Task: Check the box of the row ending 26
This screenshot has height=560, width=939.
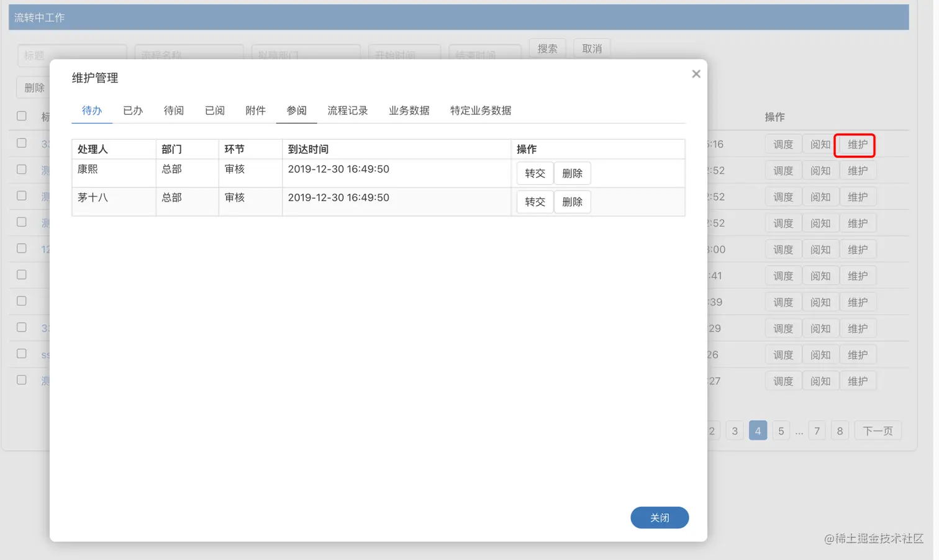Action: point(22,354)
